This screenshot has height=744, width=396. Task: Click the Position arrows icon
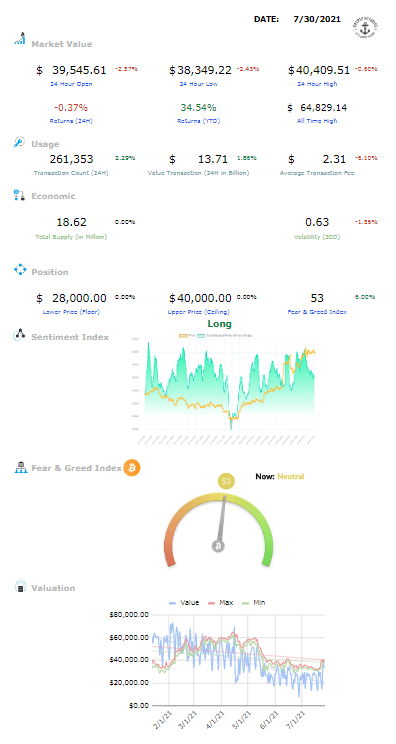(20, 270)
